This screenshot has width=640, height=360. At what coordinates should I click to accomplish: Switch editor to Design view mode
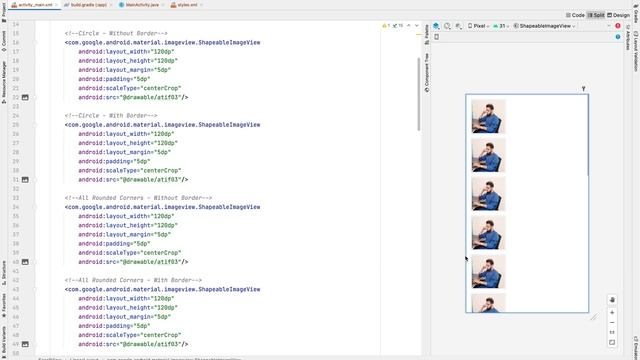pos(618,15)
